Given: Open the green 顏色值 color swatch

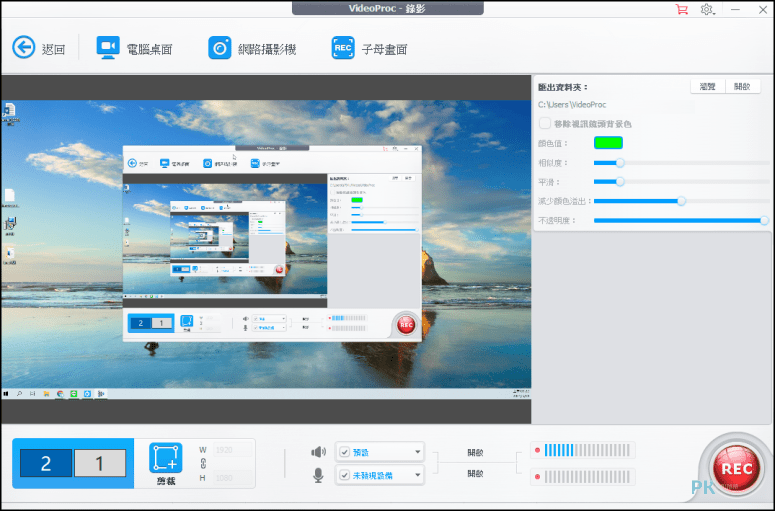Looking at the screenshot, I should (x=608, y=143).
